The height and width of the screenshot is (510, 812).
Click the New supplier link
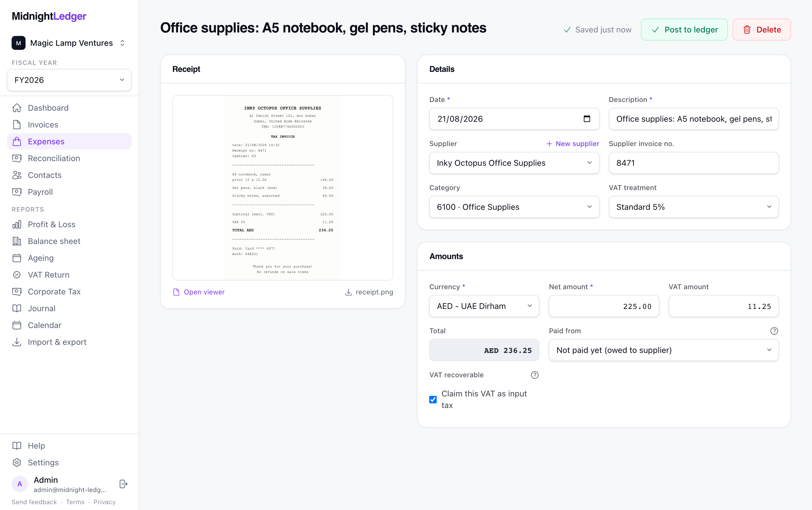(572, 144)
